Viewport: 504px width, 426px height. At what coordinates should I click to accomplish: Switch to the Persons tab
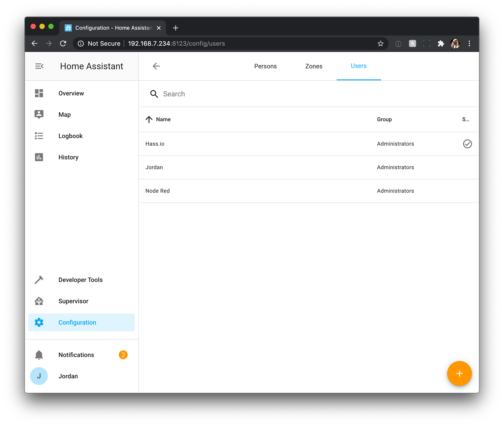click(265, 66)
